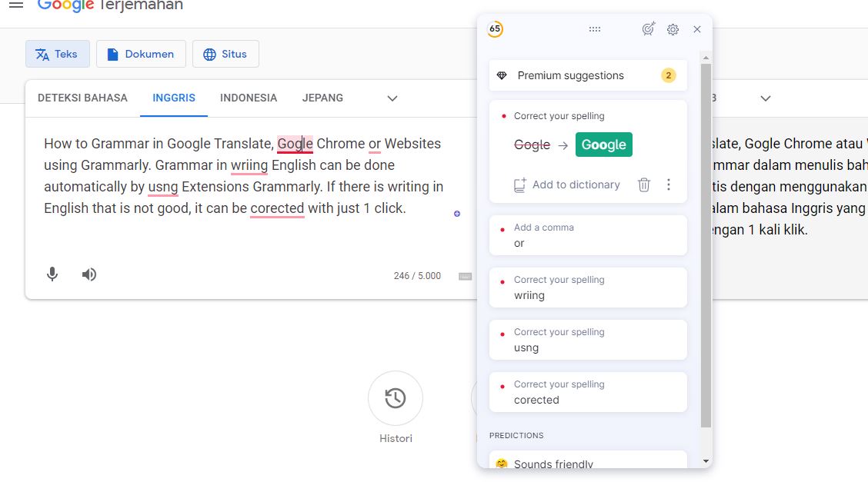Choose DETEKSI BAHASA source language
This screenshot has height=482, width=868.
tap(82, 98)
